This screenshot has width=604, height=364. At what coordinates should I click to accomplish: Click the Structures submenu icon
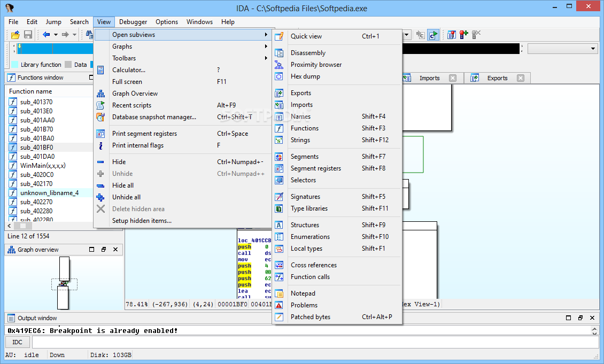tap(279, 225)
